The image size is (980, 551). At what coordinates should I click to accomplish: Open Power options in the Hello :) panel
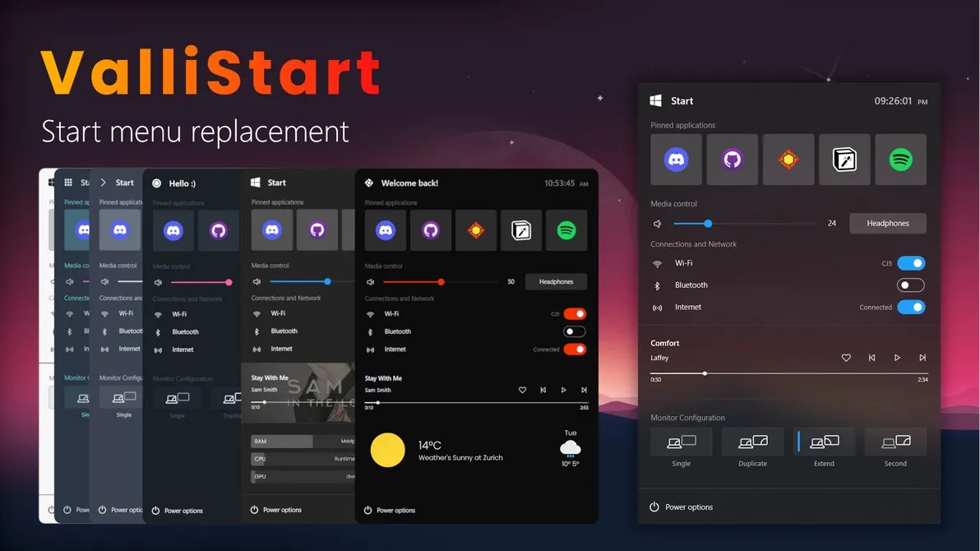(x=177, y=511)
